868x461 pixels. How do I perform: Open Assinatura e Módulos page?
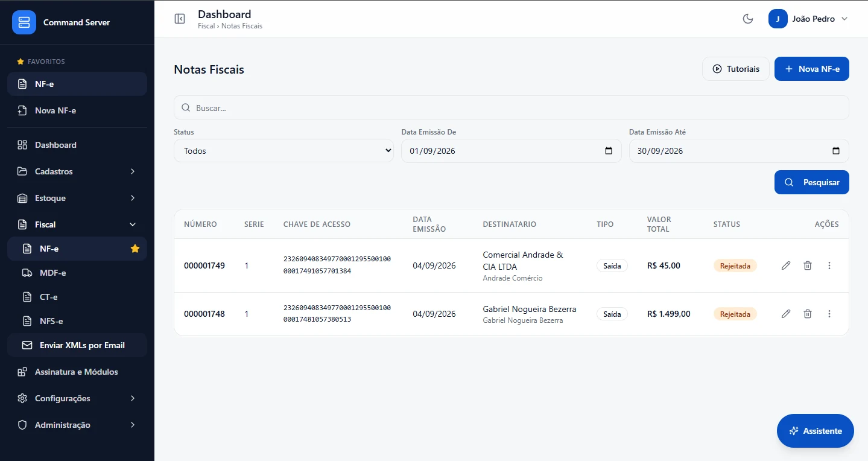click(77, 372)
